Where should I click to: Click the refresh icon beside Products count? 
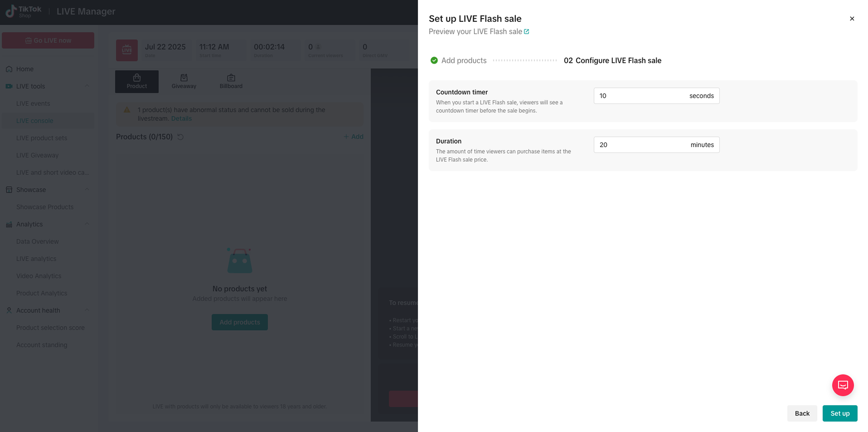(x=180, y=137)
